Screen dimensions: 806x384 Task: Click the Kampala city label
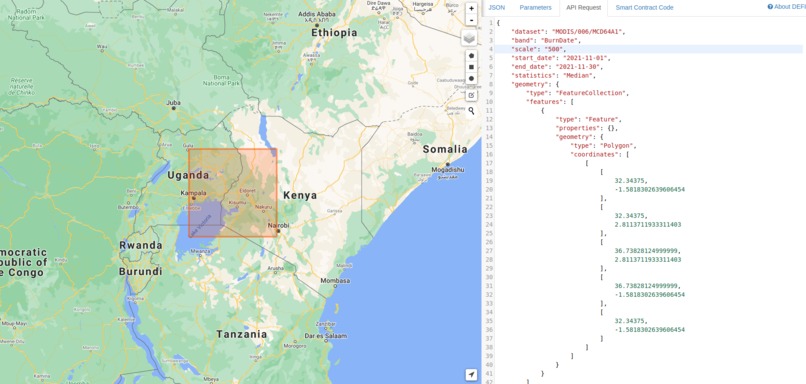[x=194, y=193]
